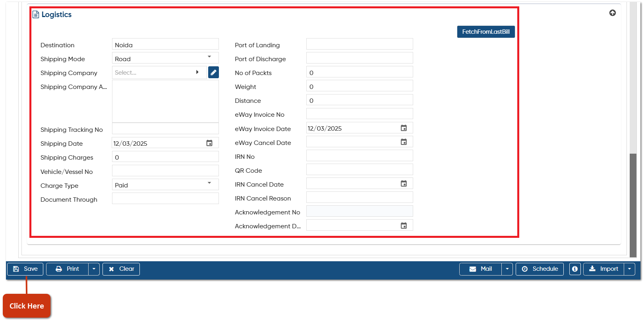644x322 pixels.
Task: Focus the Weight input field
Action: (360, 86)
